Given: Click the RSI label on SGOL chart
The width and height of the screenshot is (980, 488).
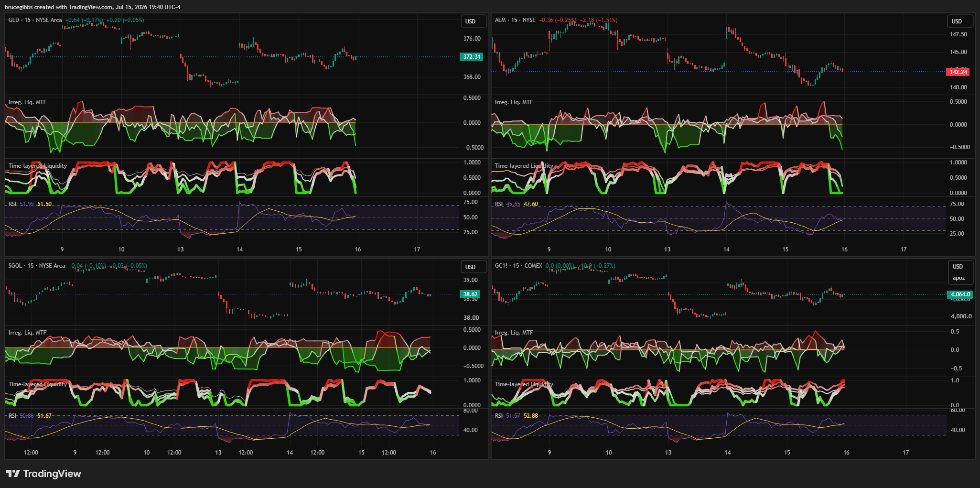Looking at the screenshot, I should click(13, 416).
